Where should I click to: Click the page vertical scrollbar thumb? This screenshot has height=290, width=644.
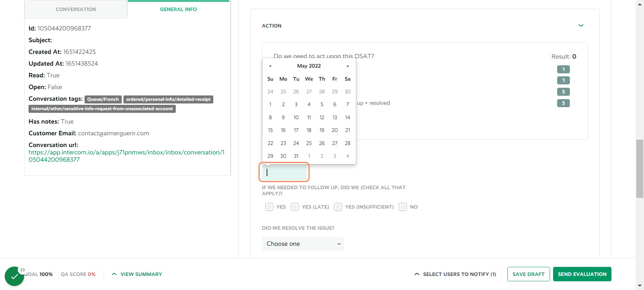(640, 169)
